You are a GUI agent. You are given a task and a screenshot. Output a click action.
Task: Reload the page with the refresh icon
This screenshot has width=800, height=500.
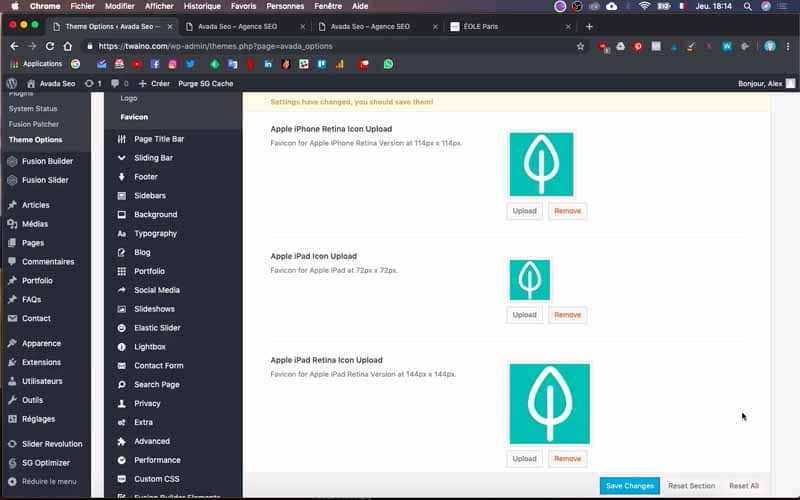pyautogui.click(x=49, y=46)
